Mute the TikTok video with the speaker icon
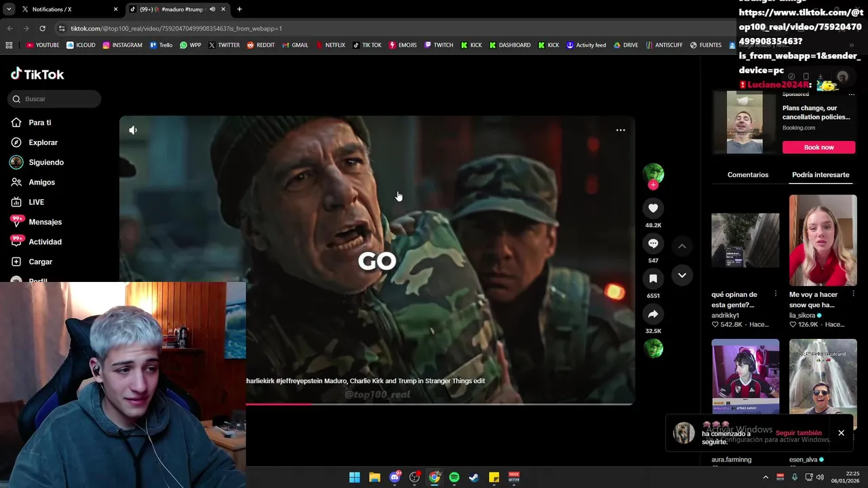The width and height of the screenshot is (868, 488). click(x=133, y=130)
